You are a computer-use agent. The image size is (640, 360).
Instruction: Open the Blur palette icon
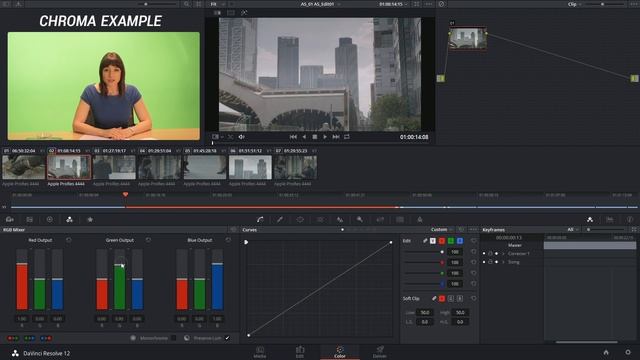pos(340,220)
